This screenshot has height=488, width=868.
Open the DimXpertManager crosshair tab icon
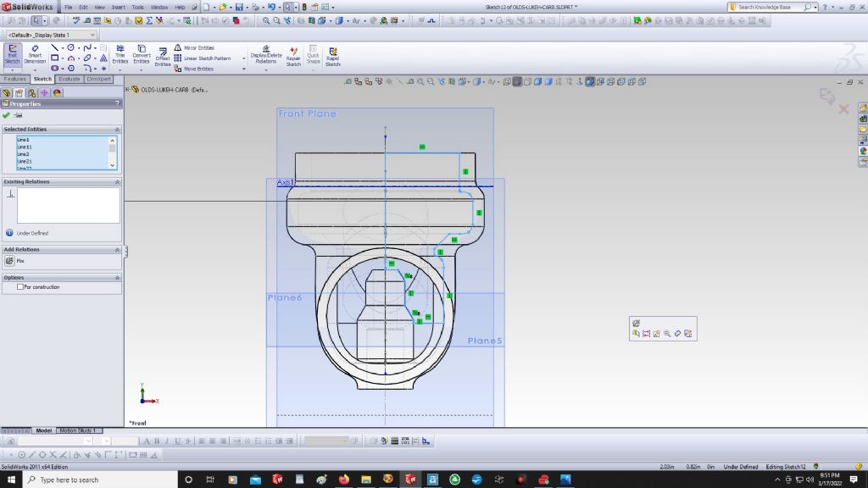(x=44, y=93)
